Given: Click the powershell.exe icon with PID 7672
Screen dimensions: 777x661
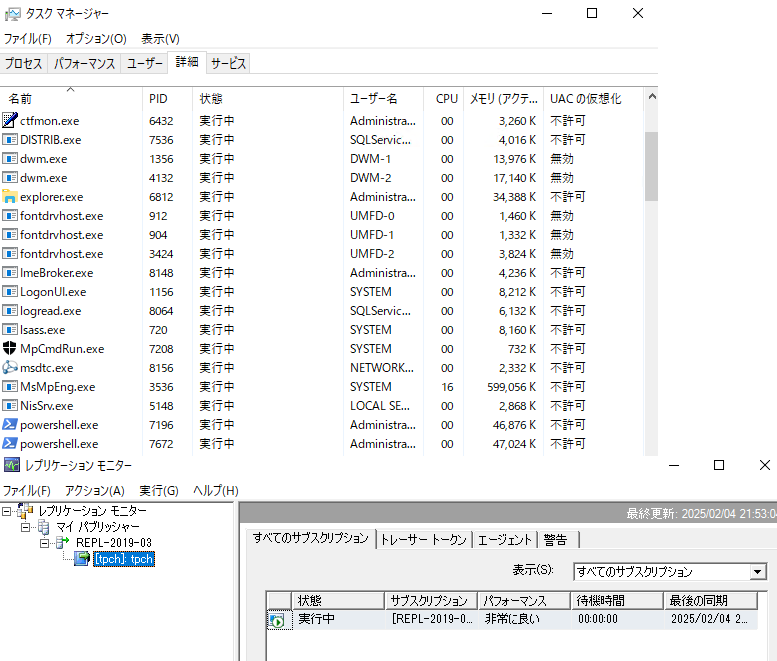Looking at the screenshot, I should [9, 443].
